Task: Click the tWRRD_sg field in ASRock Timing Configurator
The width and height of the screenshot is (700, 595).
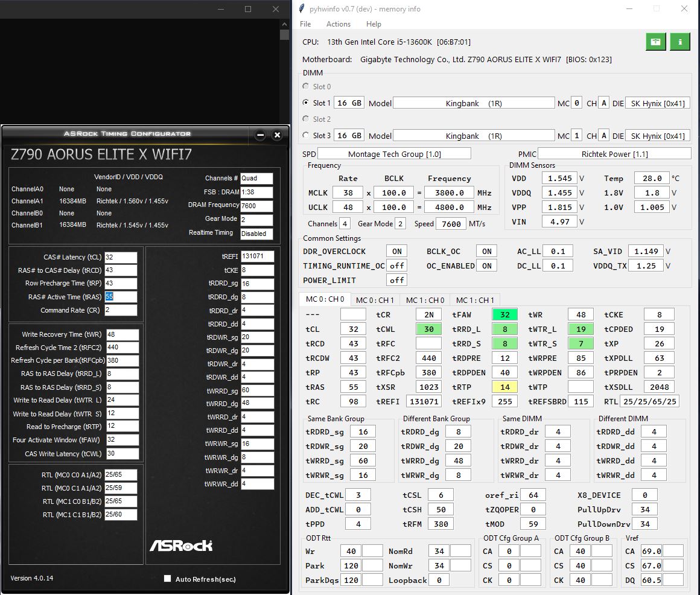Action: [257, 390]
